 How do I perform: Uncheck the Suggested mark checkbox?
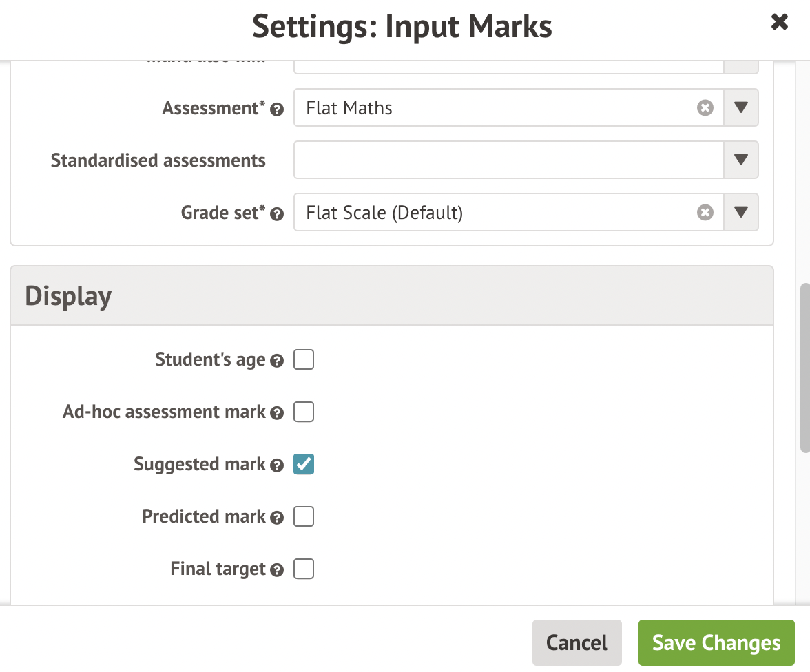304,464
